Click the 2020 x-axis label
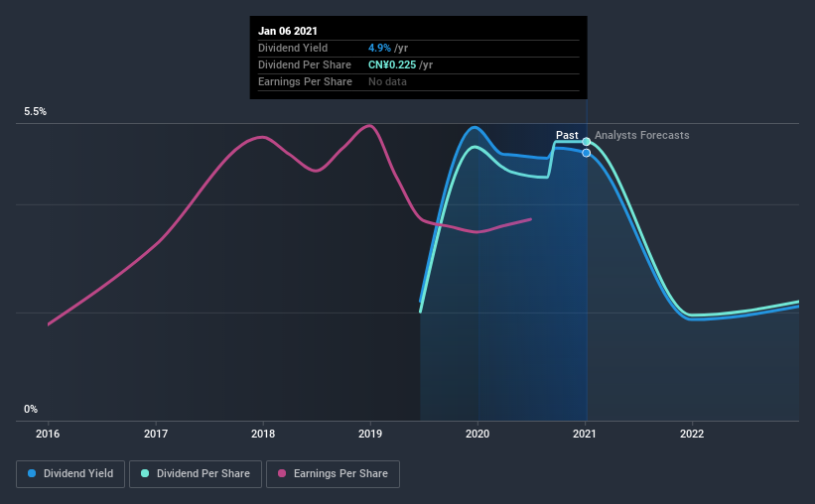 pos(477,434)
